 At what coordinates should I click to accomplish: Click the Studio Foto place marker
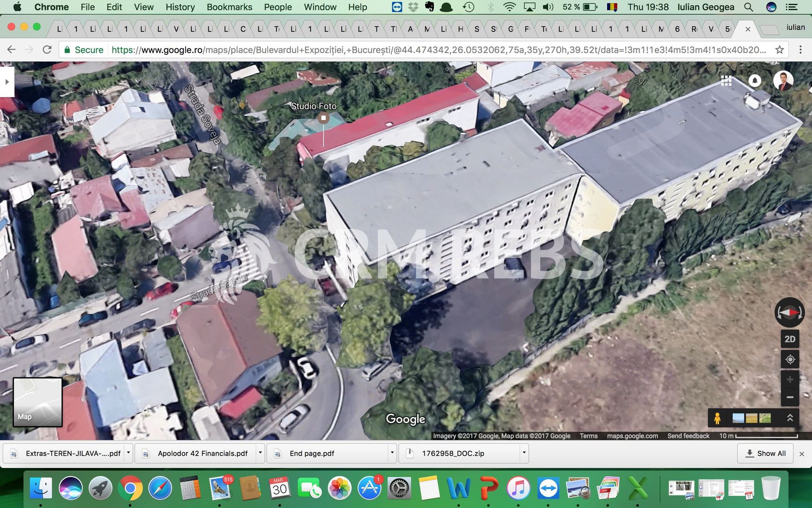pyautogui.click(x=323, y=118)
